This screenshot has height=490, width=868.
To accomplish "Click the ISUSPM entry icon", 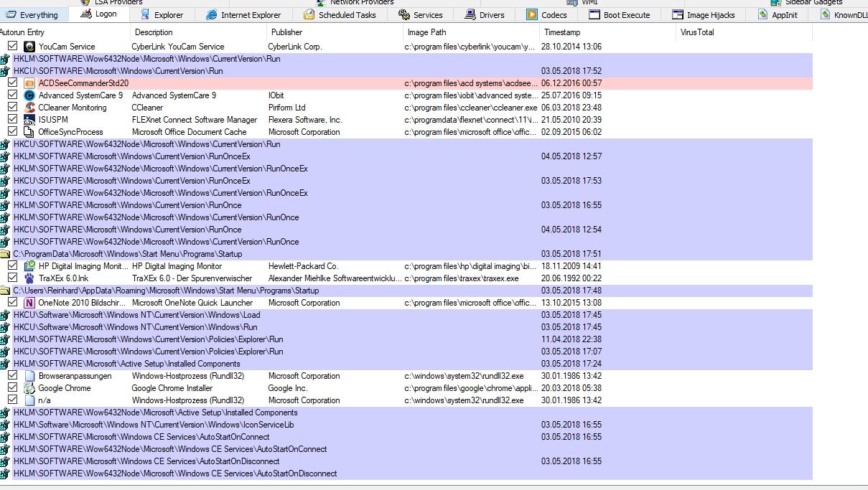I will 29,120.
